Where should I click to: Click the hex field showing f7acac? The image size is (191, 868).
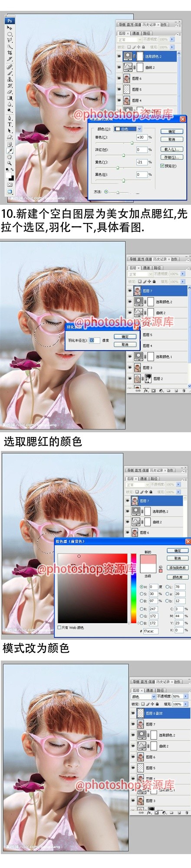point(151,631)
